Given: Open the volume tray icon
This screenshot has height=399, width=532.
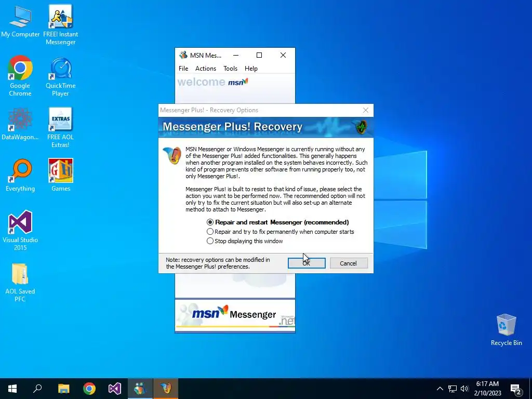Looking at the screenshot, I should (x=464, y=389).
